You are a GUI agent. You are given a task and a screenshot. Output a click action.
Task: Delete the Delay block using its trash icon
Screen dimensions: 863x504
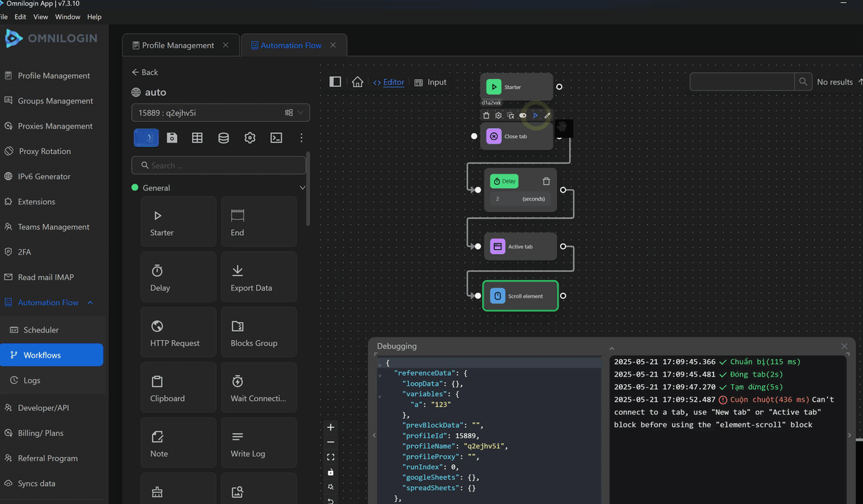tap(546, 181)
